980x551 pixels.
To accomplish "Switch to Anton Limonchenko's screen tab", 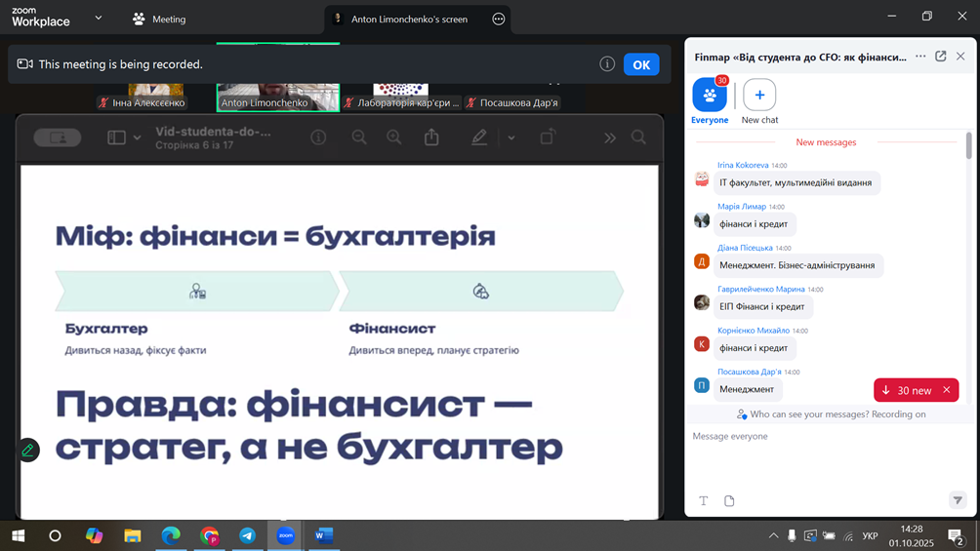I will point(409,19).
